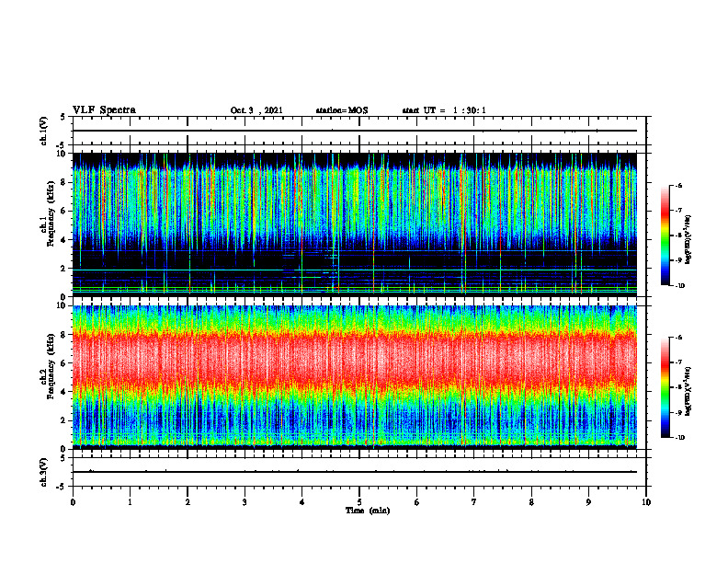Click ch.1 frequency axis tick "2"
This screenshot has width=728, height=563.
pos(64,269)
